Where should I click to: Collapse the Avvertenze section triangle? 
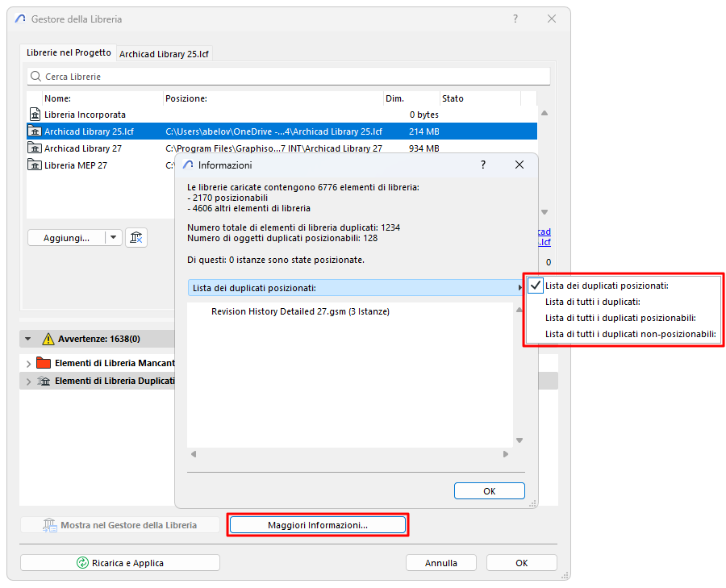[27, 339]
